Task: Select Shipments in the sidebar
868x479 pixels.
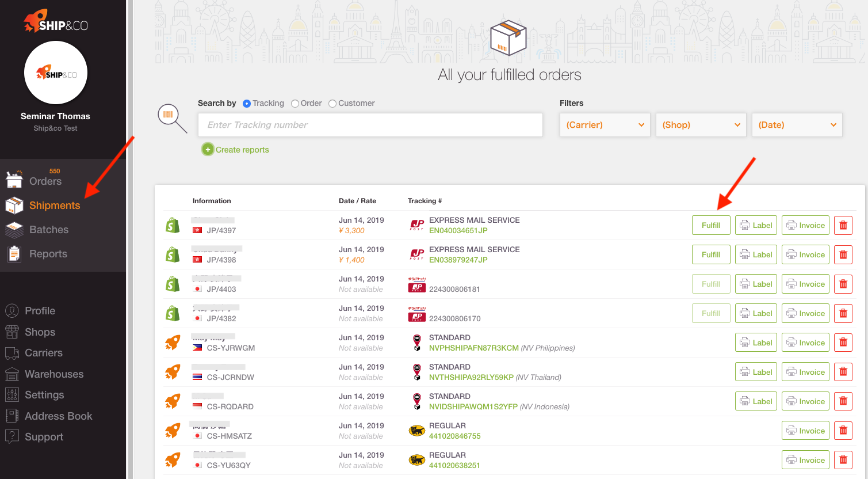Action: coord(54,206)
